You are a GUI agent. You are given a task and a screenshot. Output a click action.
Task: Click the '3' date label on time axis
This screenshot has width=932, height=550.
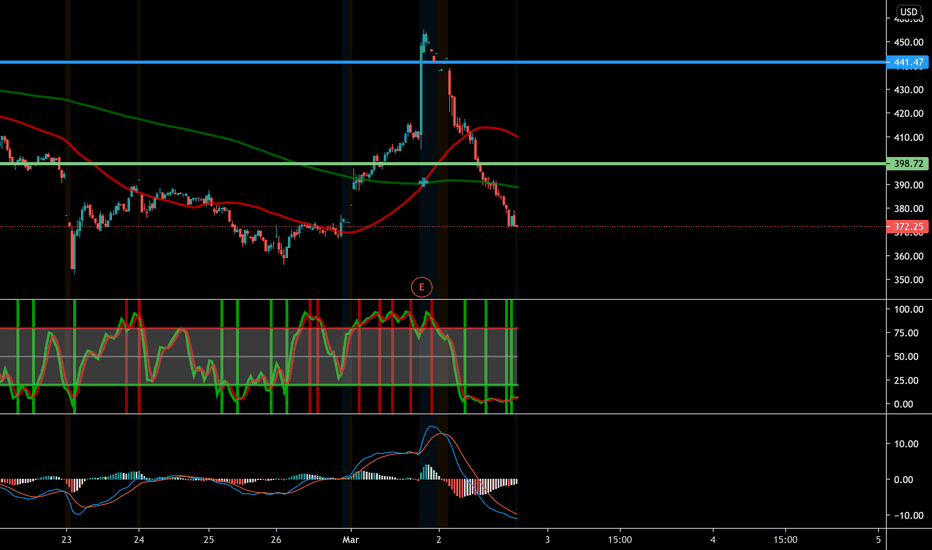coord(547,540)
